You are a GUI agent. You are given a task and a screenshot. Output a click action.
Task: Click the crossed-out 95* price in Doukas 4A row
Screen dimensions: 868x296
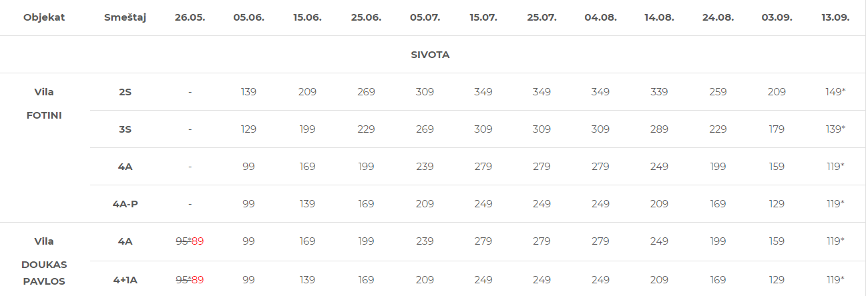coord(183,241)
